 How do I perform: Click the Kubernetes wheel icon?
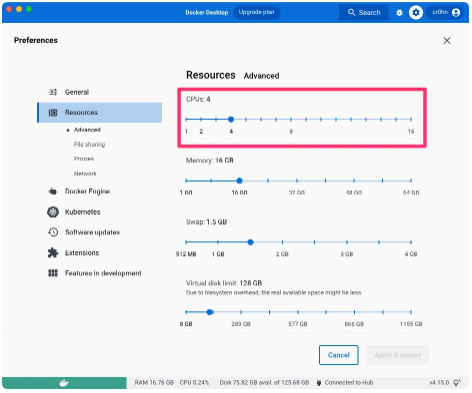point(53,212)
